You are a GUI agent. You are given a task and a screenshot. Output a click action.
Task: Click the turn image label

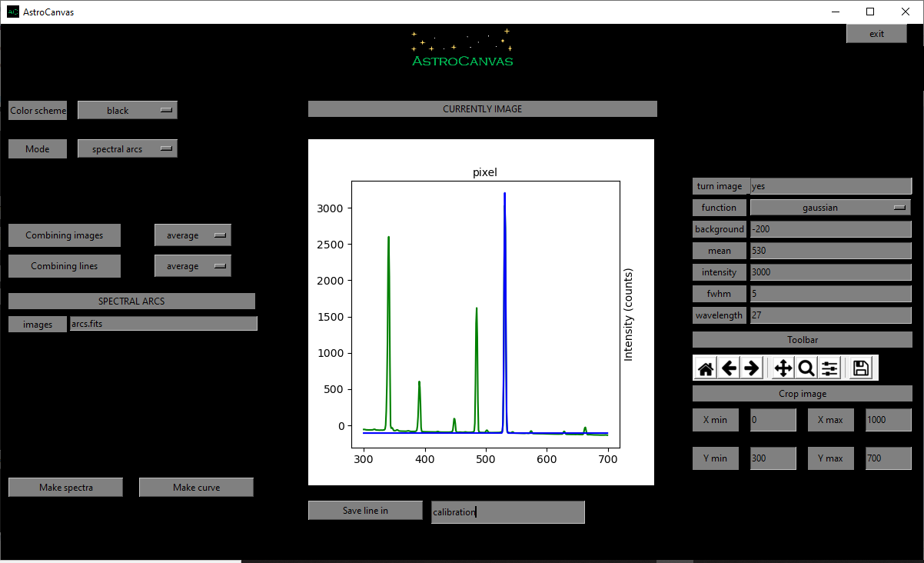click(720, 185)
